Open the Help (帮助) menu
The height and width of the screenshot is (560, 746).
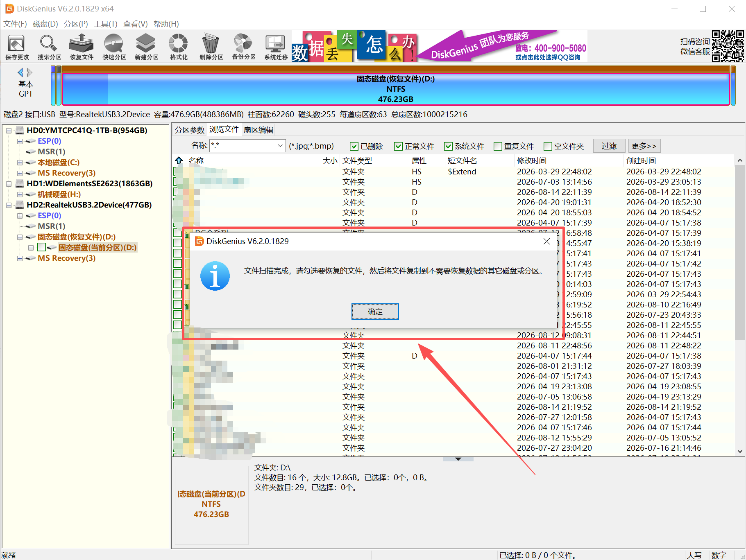166,24
